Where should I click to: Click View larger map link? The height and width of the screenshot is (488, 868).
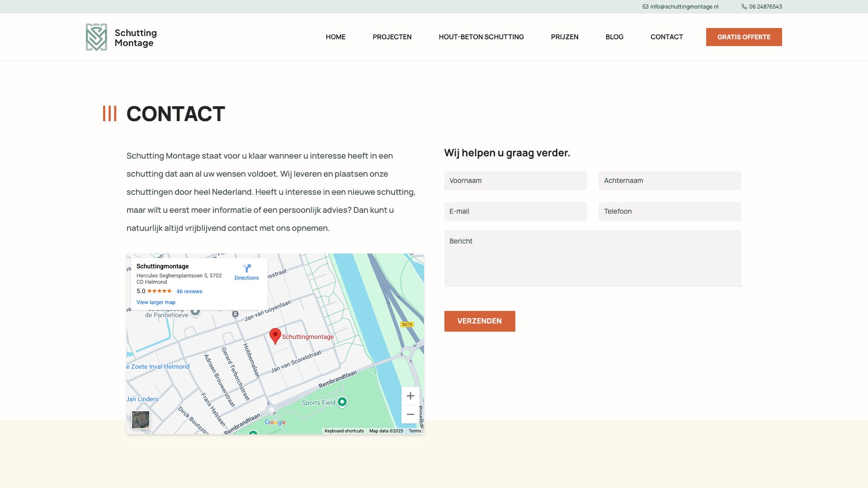156,302
